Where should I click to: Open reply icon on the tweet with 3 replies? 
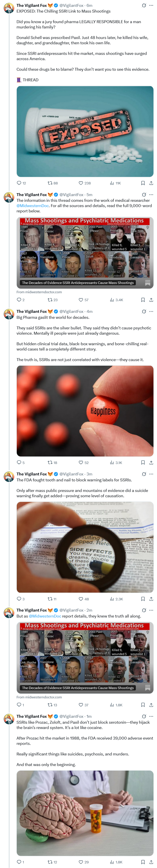click(19, 599)
